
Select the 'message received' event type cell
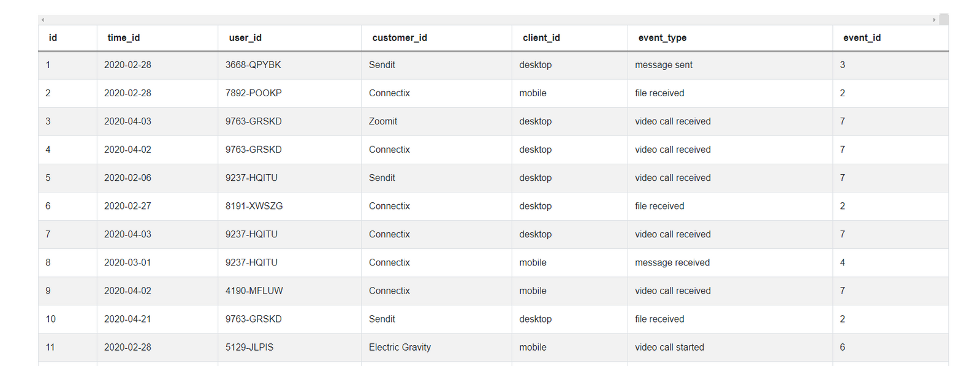pos(730,263)
